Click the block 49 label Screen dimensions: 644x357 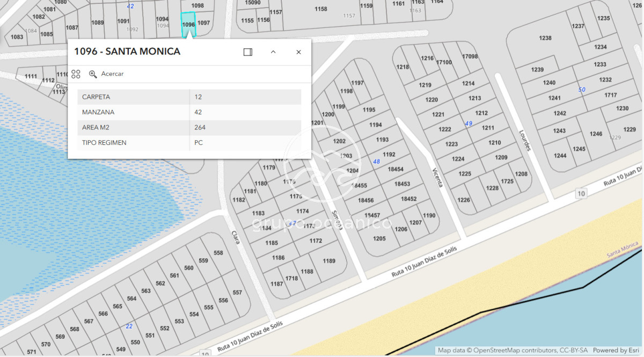(469, 123)
